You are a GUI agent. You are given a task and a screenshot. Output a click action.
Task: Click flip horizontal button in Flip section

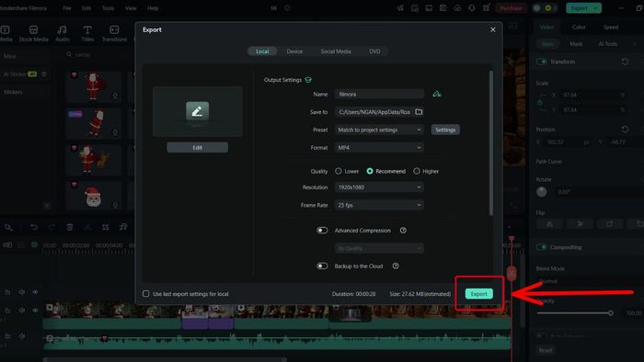[x=549, y=224]
